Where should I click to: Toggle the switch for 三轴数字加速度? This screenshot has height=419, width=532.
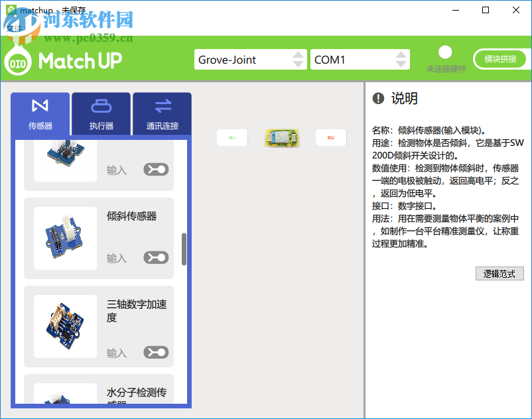[x=155, y=352]
